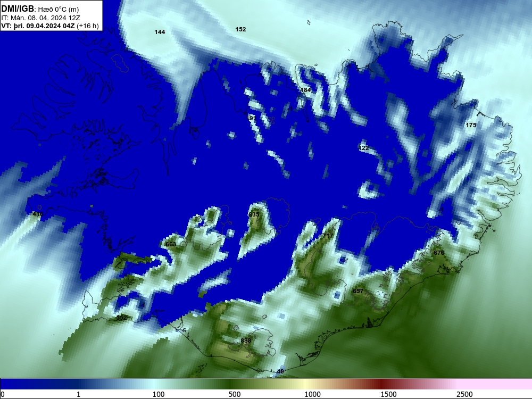The height and width of the screenshot is (399, 532).
Task: Click the map value 184
Action: pyautogui.click(x=306, y=90)
